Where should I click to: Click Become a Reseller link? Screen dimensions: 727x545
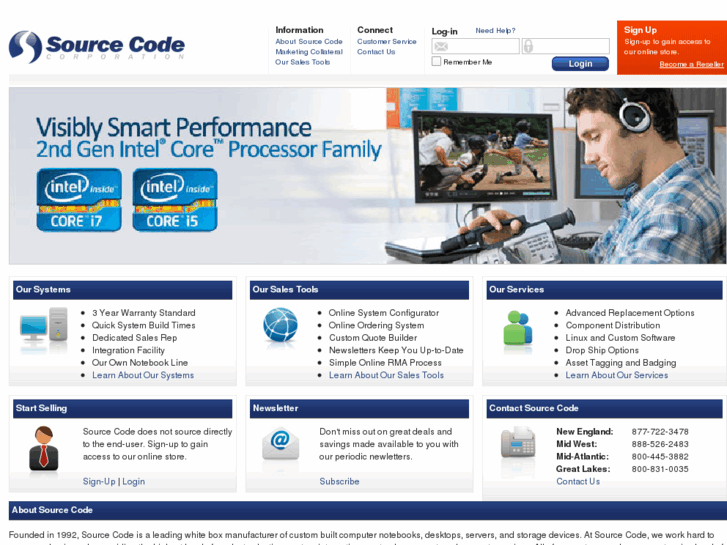click(691, 64)
